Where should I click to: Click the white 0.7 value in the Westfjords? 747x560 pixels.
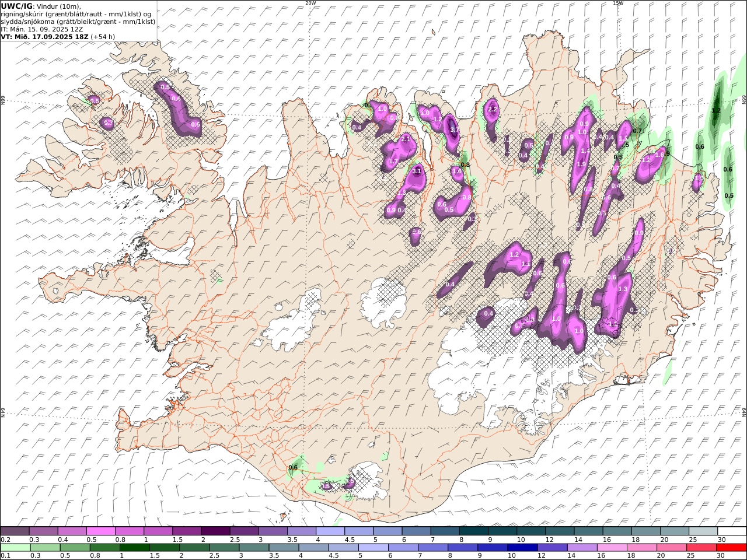(x=107, y=123)
